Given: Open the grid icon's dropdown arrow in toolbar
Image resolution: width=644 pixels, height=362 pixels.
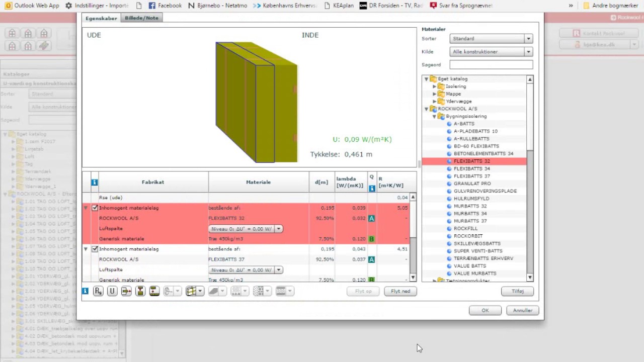Looking at the screenshot, I should pos(200,291).
